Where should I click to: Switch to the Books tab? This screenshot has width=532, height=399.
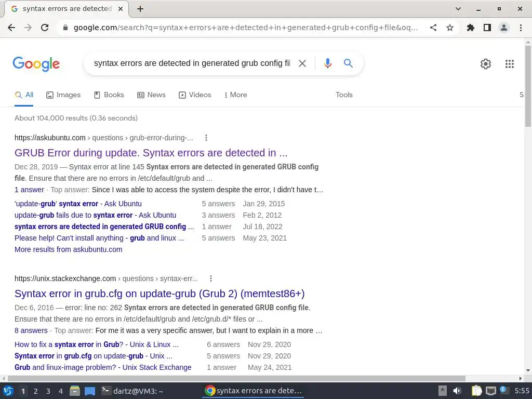click(109, 95)
